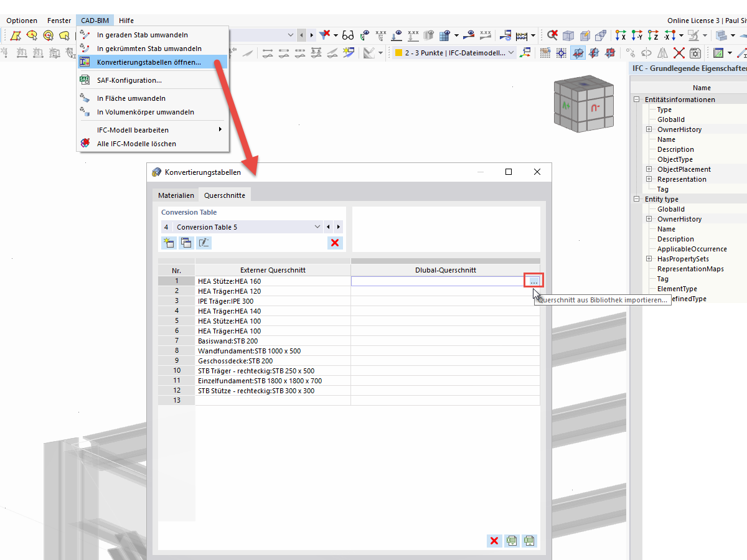The image size is (747, 560).
Task: Click the view in Z direction icon
Action: click(653, 35)
